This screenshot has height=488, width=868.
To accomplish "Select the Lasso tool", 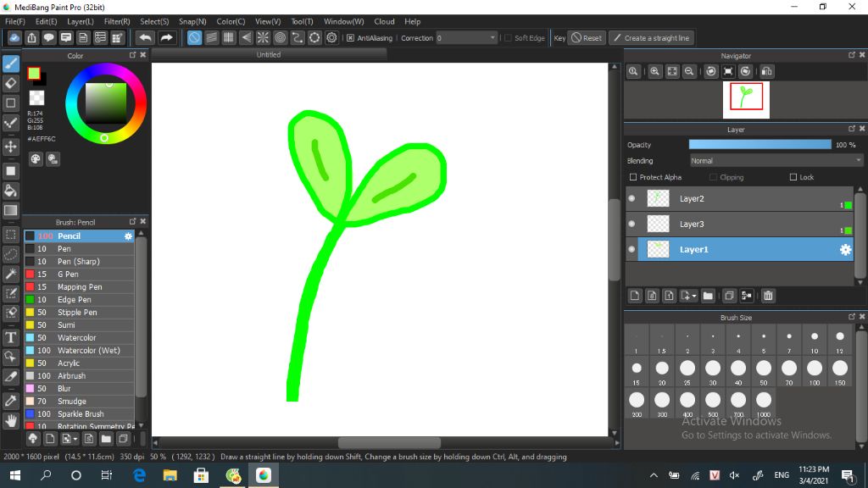I will tap(10, 254).
